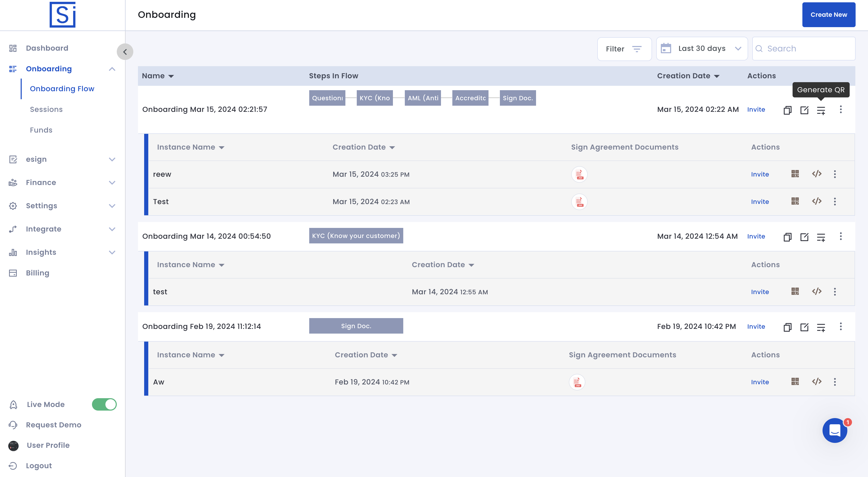The height and width of the screenshot is (477, 868).
Task: Click QR code icon for reew instance
Action: [795, 174]
